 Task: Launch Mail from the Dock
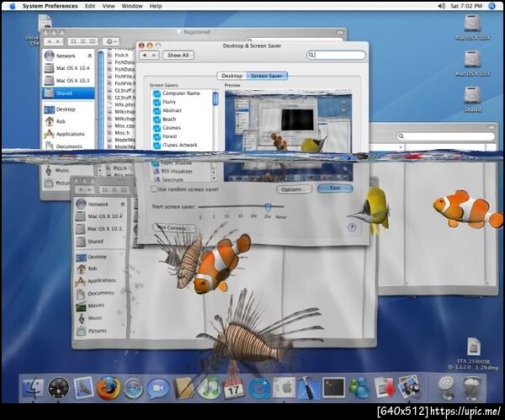(x=83, y=387)
